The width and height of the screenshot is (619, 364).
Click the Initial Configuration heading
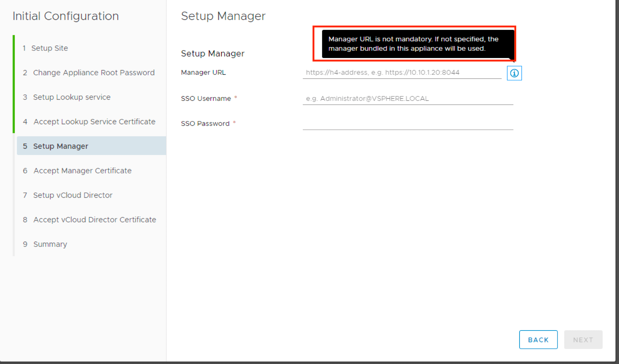tap(66, 16)
